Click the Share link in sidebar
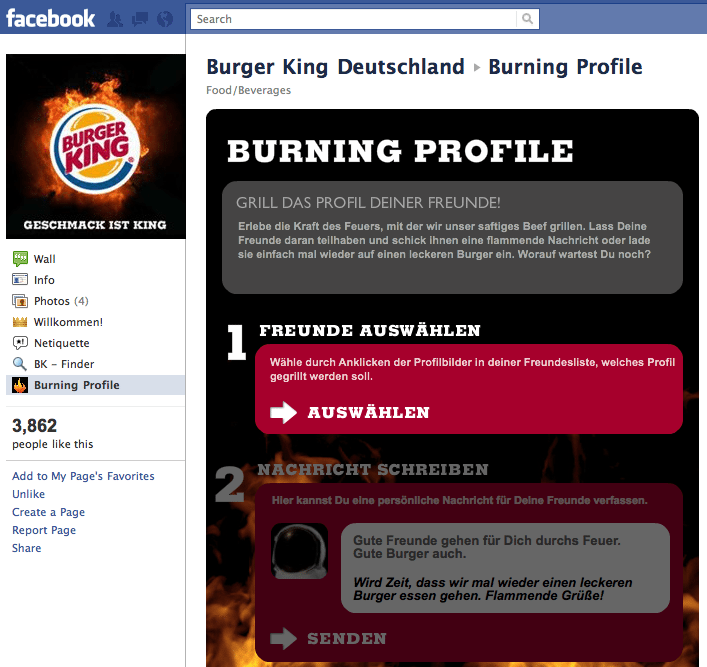The width and height of the screenshot is (707, 667). pos(27,548)
